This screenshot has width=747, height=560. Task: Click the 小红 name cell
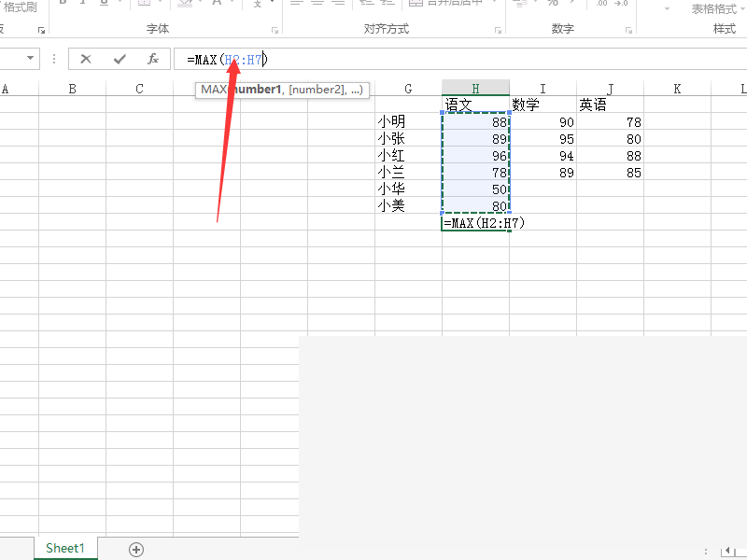coord(408,155)
